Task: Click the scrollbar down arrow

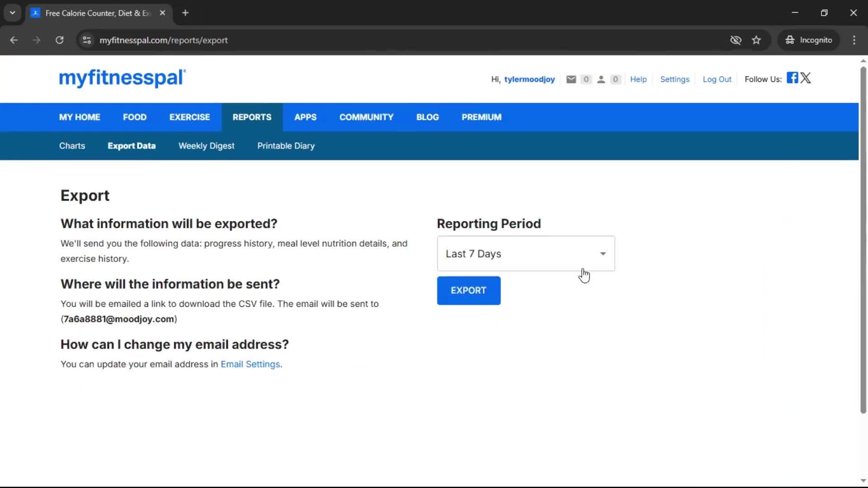Action: [x=863, y=481]
